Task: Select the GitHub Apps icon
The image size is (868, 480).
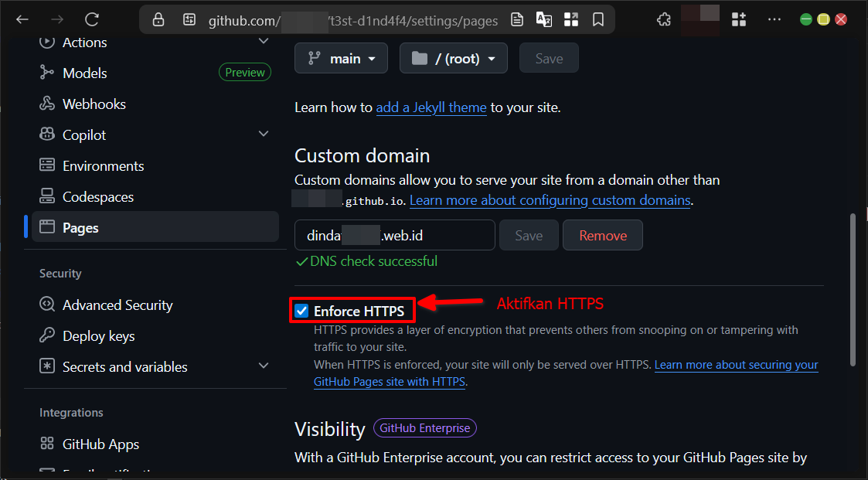Action: pos(46,444)
